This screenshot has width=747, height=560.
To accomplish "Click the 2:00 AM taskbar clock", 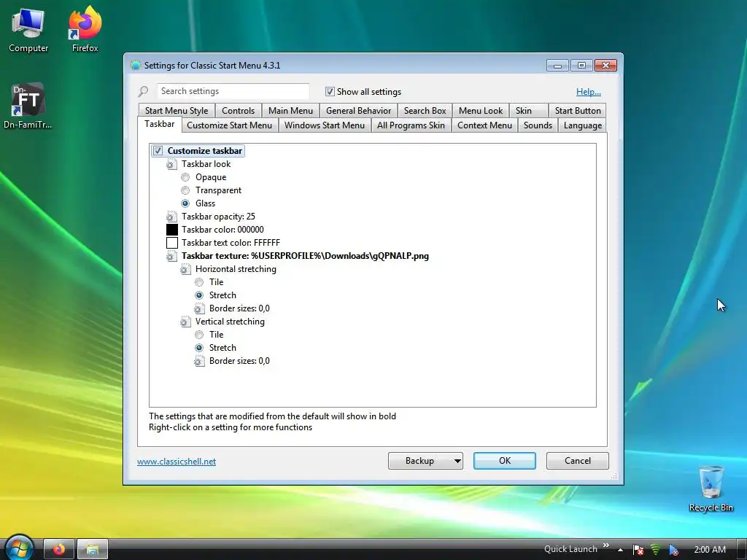I will (710, 550).
